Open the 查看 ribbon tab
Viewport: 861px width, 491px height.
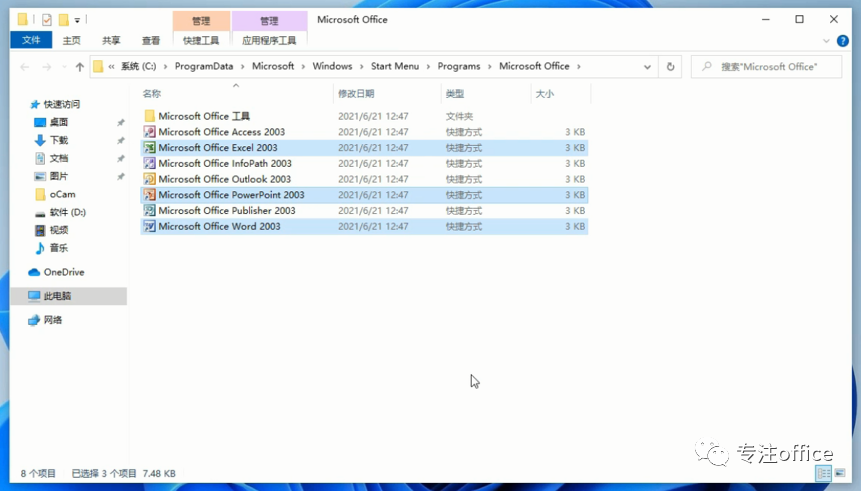[150, 40]
